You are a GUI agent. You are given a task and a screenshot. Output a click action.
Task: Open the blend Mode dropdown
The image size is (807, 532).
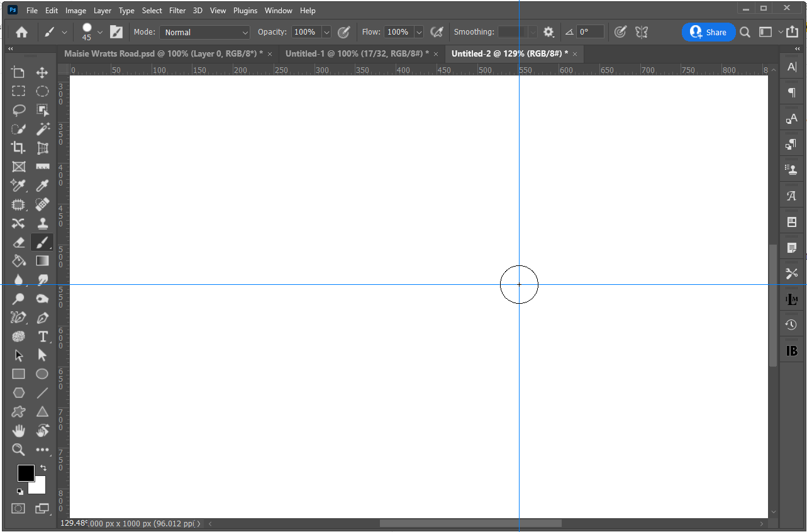(x=204, y=32)
